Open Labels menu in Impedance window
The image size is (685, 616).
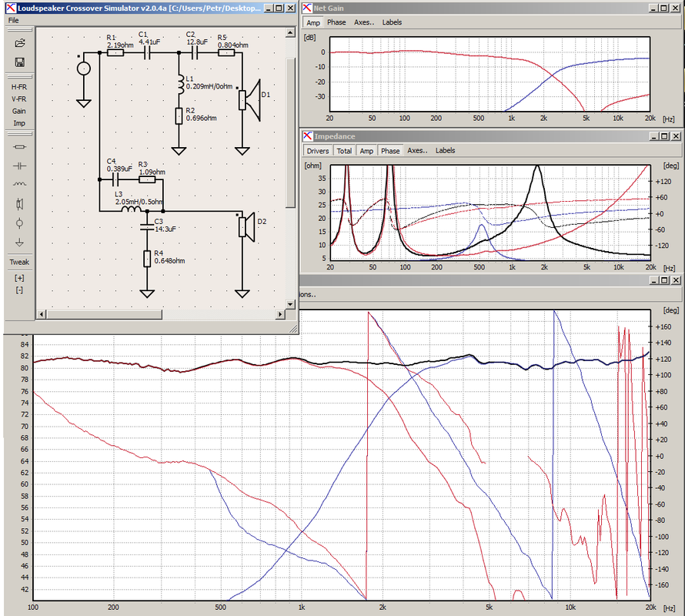coord(445,150)
